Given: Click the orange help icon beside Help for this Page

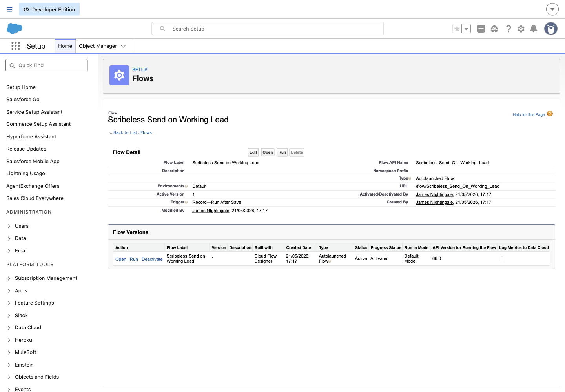Looking at the screenshot, I should 550,114.
